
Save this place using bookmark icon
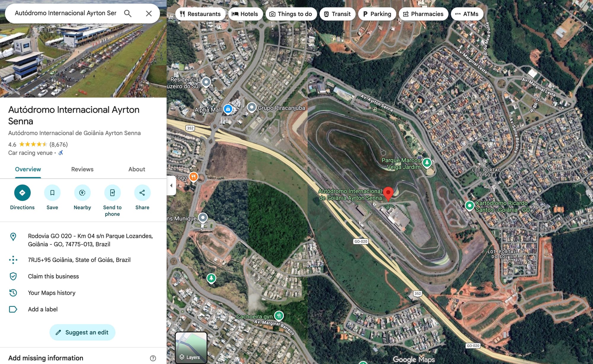pos(52,193)
